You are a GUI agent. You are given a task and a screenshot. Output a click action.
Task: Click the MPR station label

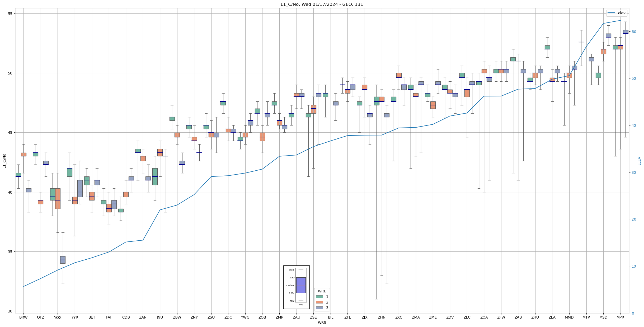coord(621,317)
